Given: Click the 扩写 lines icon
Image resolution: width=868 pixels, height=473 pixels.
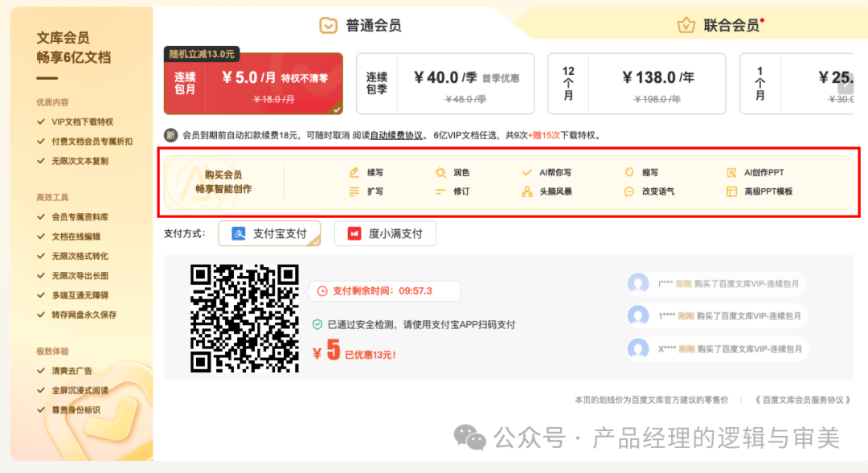Looking at the screenshot, I should [354, 191].
